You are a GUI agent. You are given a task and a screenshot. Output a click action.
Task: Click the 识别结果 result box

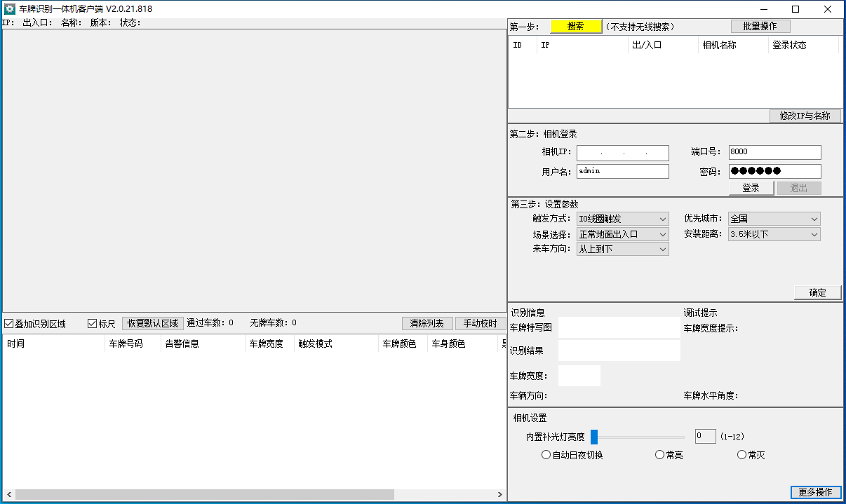[619, 350]
